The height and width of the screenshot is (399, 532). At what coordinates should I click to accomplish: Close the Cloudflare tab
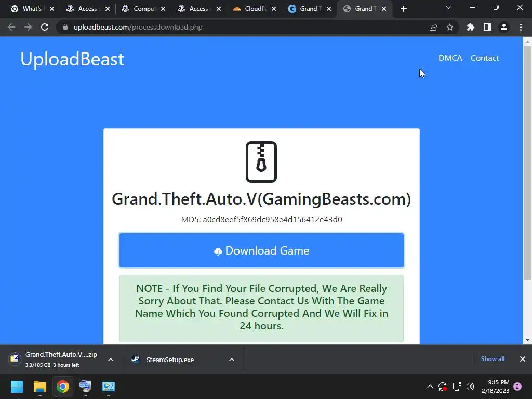[x=274, y=9]
